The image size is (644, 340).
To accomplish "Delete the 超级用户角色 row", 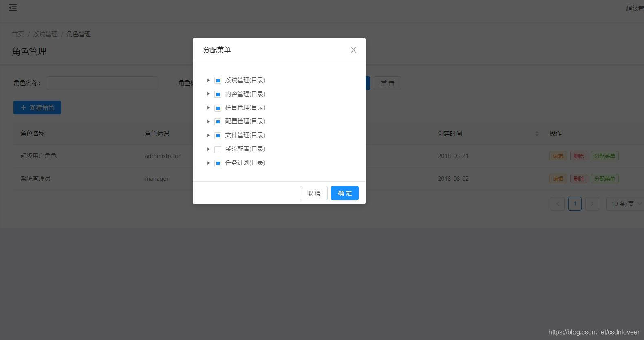I will tap(579, 156).
